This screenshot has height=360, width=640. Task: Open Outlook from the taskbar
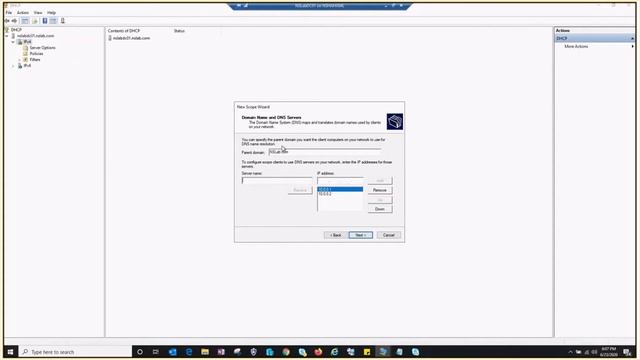pos(172,352)
